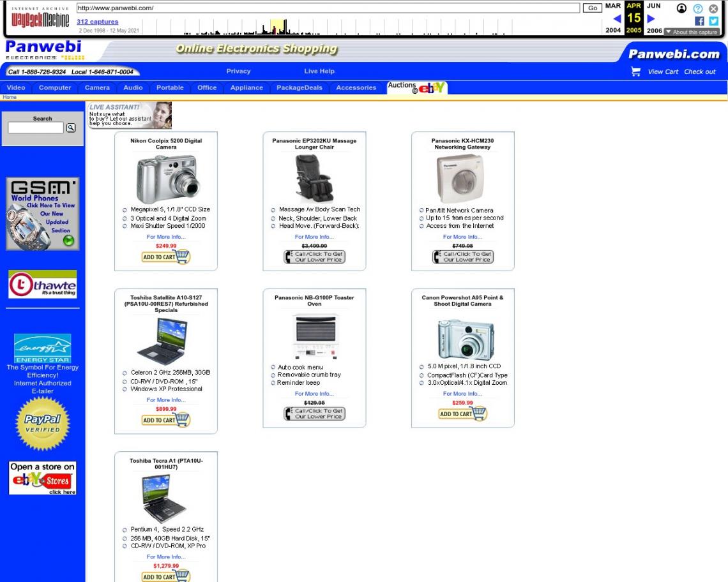Open Nikon Coolpix 5200 Digital Camera title
This screenshot has height=582, width=728.
coord(166,144)
